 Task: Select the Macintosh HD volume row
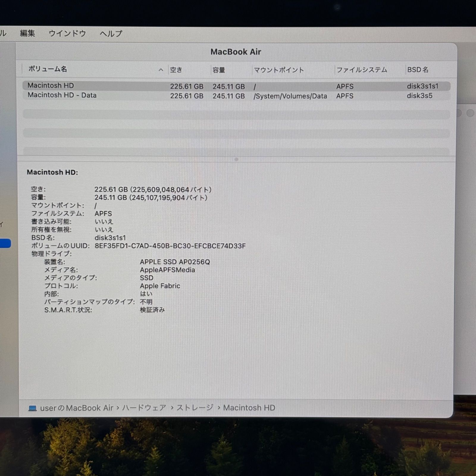pyautogui.click(x=236, y=86)
